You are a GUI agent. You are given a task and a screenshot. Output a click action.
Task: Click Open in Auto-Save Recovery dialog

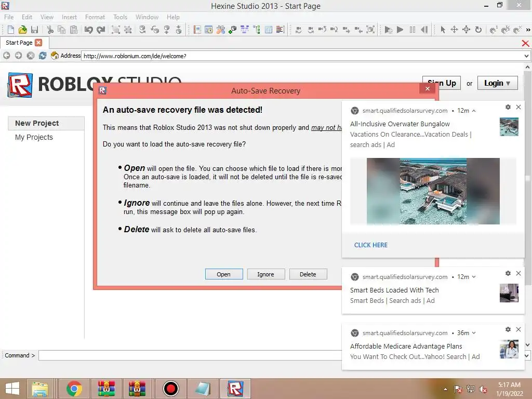click(223, 274)
